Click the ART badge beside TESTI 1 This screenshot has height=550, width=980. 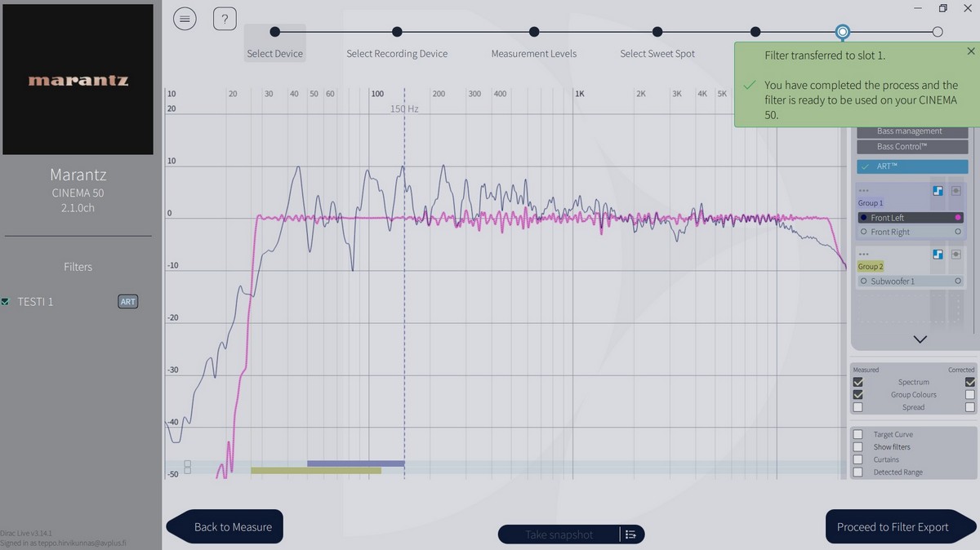coord(128,302)
